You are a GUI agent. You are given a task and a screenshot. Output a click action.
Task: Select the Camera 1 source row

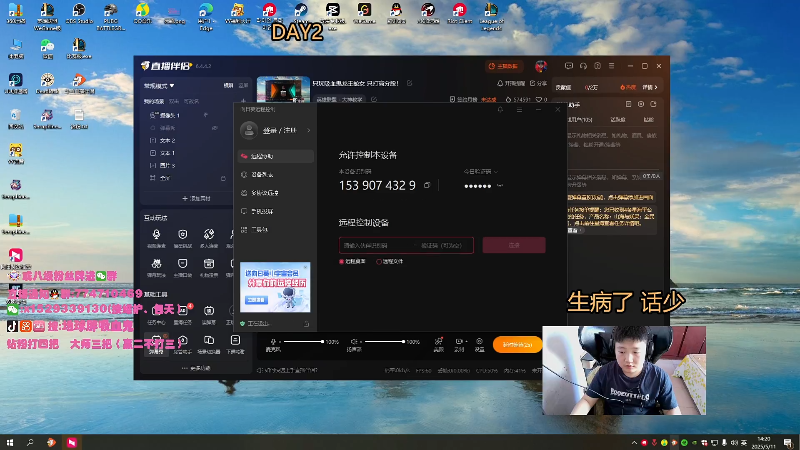pyautogui.click(x=186, y=115)
